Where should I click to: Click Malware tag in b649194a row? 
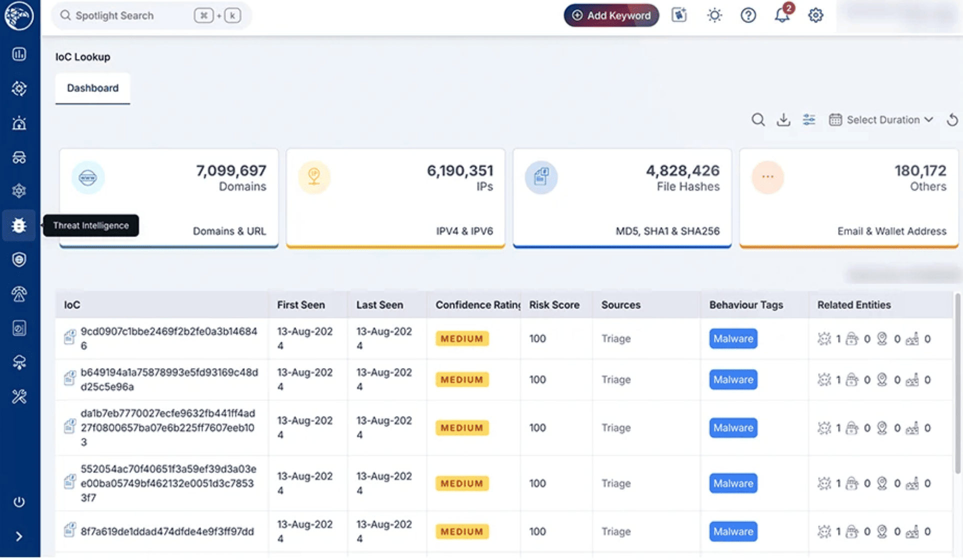(733, 379)
